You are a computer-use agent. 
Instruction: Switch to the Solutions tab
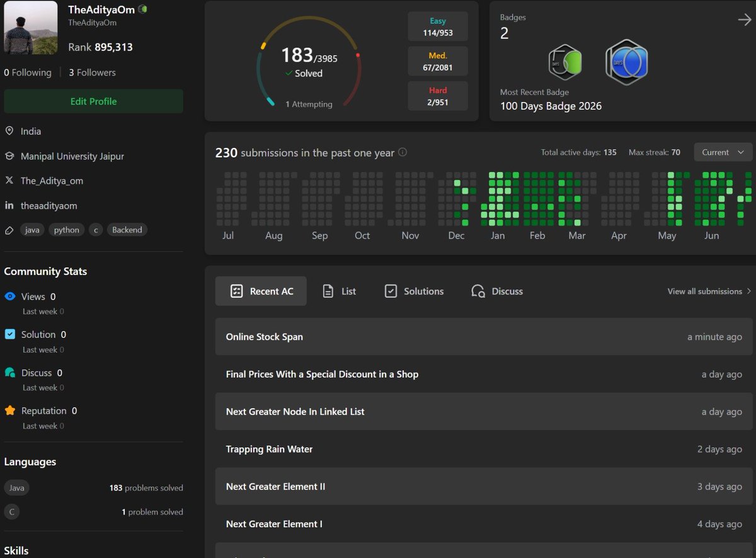click(414, 291)
